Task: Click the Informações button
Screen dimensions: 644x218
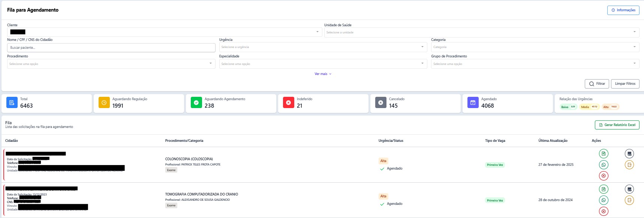Action: 623,10
